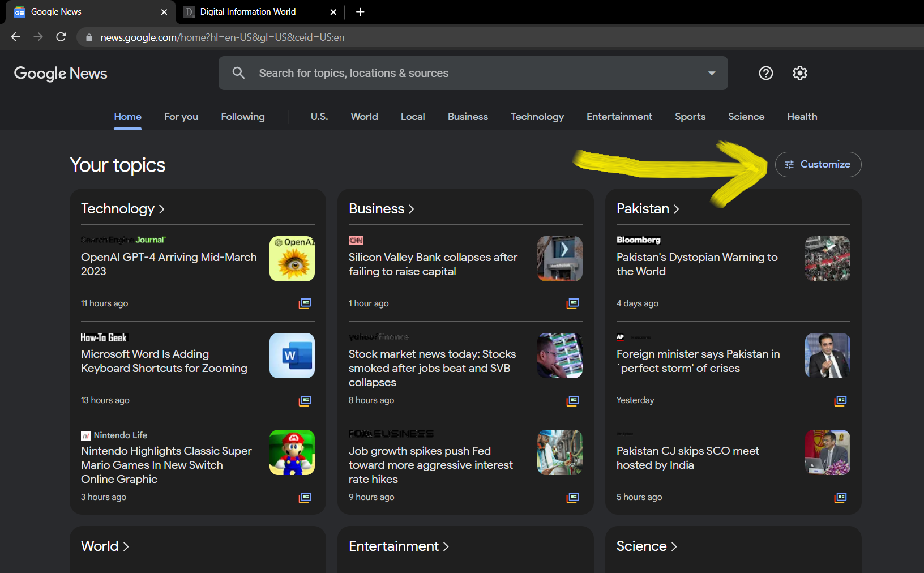Click the Silicon Valley Bank story thumbnail

[560, 259]
